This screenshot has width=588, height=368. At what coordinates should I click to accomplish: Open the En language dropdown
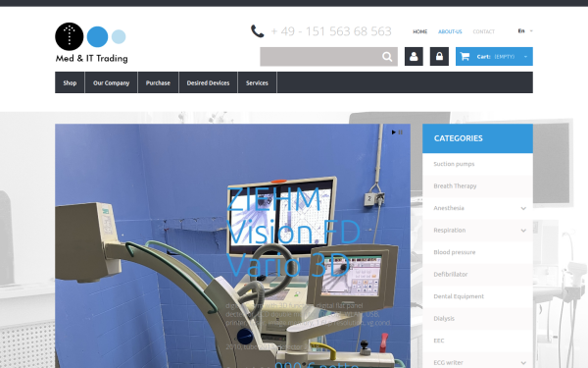[525, 30]
